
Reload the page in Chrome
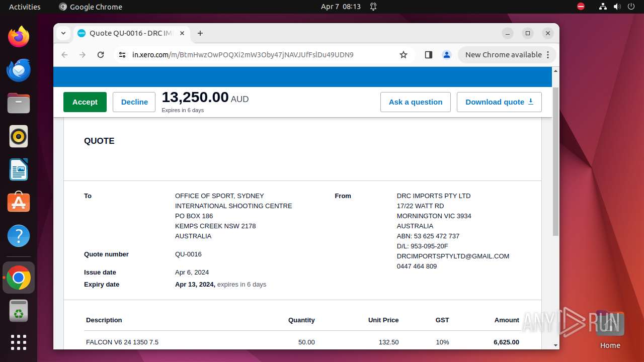point(101,55)
